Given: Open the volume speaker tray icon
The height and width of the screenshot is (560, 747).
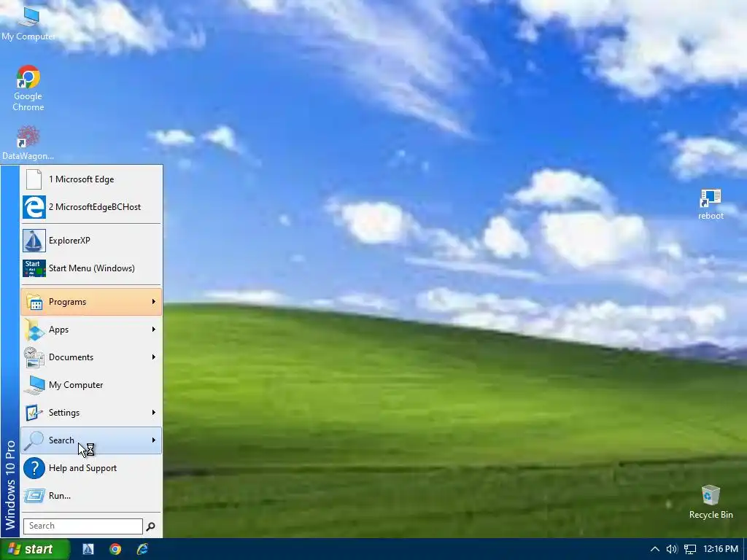Looking at the screenshot, I should coord(672,549).
